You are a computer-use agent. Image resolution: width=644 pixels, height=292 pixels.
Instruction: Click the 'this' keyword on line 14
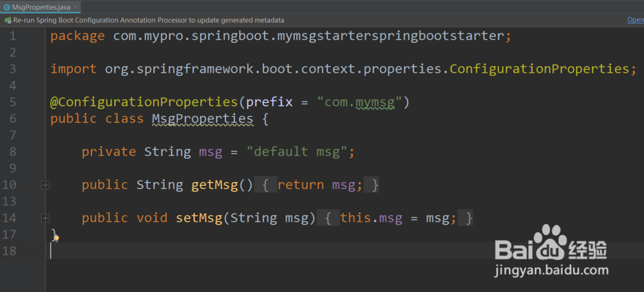point(355,218)
